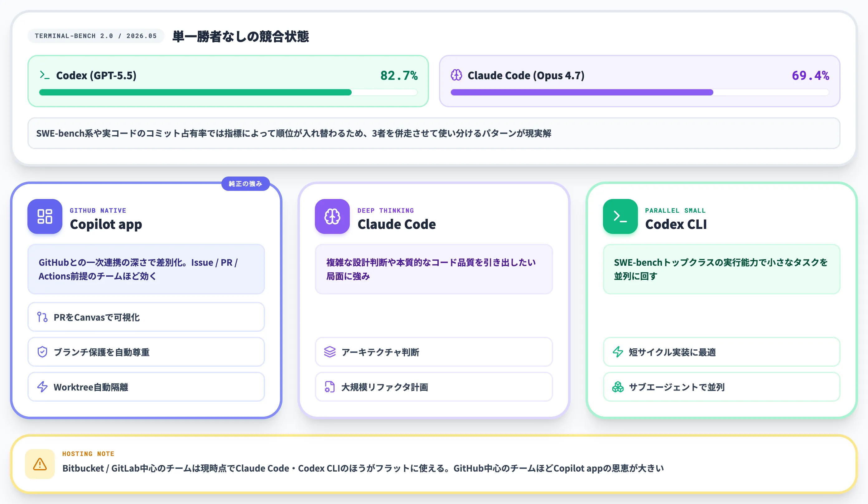Click the Claude Code card title
The image size is (868, 504).
coord(397,224)
